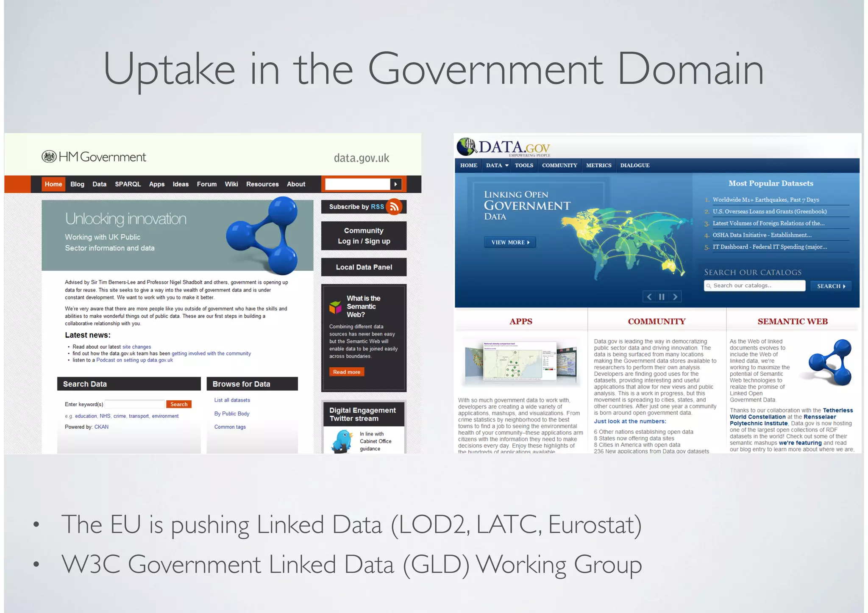Click the orange RSS feed icon
This screenshot has width=868, height=613.
[x=394, y=207]
